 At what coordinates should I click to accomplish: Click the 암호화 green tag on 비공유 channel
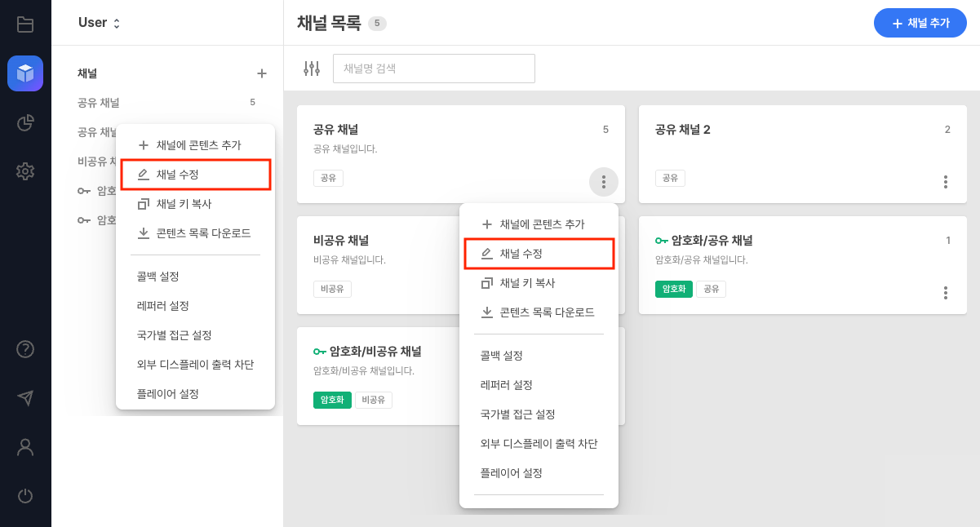tap(332, 400)
